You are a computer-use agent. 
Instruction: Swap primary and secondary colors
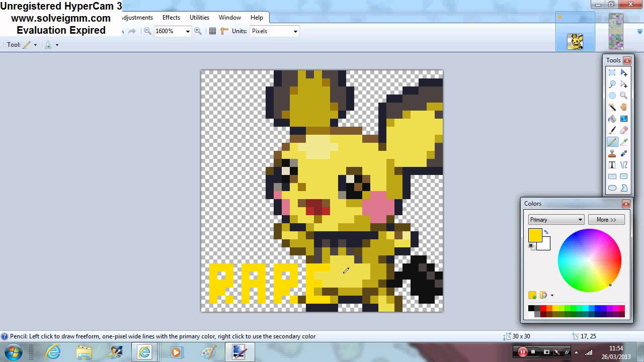pyautogui.click(x=546, y=232)
